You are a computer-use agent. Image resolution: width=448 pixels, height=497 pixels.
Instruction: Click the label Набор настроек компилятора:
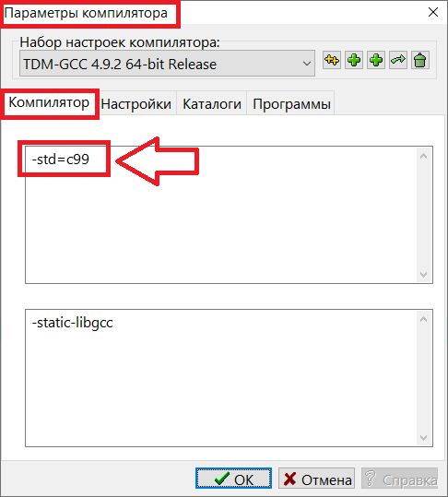coord(120,42)
